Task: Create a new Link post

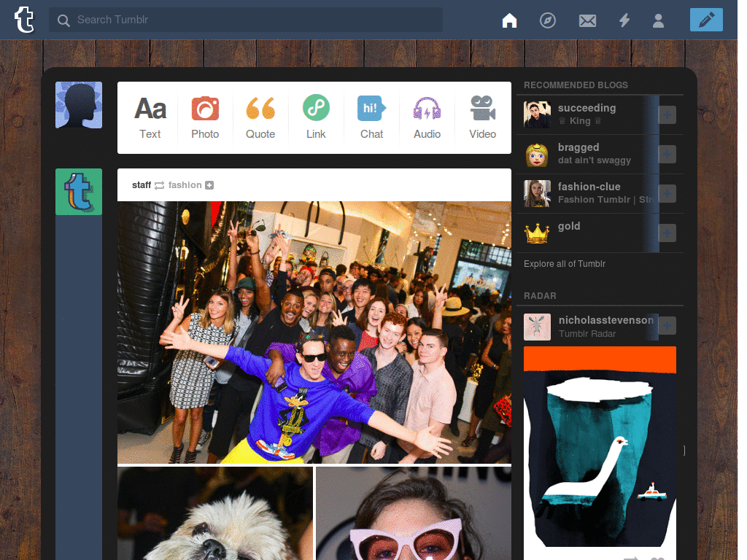Action: coord(316,117)
